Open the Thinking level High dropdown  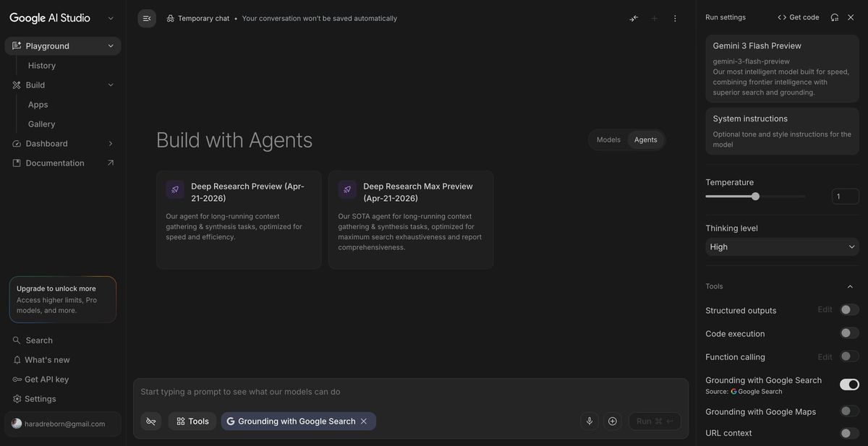[782, 247]
